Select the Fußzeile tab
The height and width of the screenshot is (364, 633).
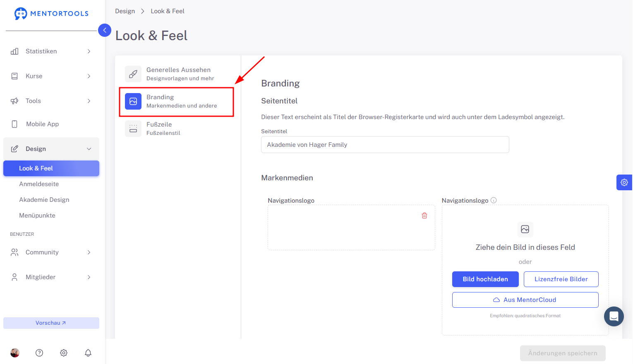click(177, 129)
